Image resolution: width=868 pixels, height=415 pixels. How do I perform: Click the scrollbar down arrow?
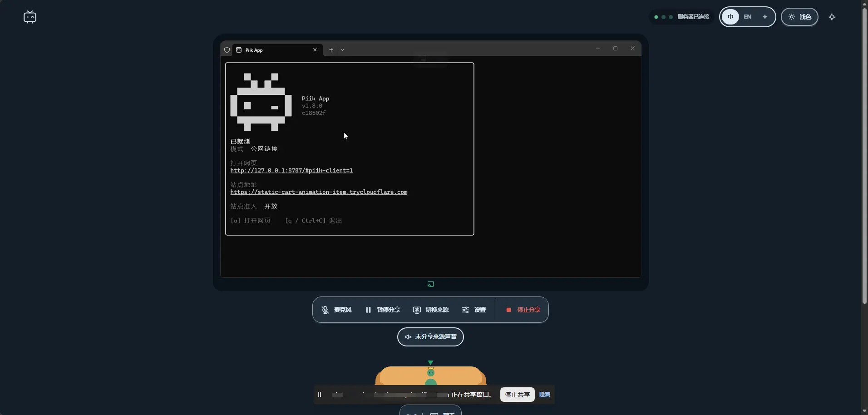[864, 411]
